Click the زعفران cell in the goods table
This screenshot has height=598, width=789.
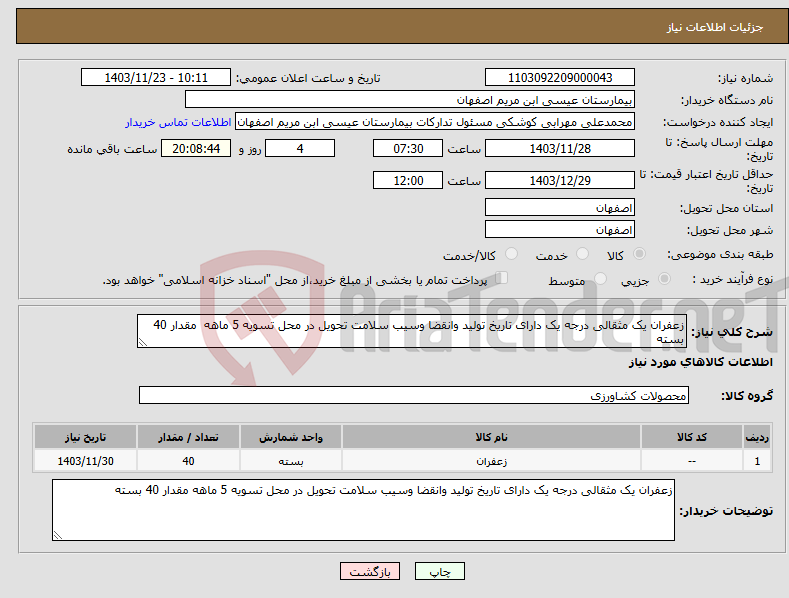pyautogui.click(x=491, y=461)
